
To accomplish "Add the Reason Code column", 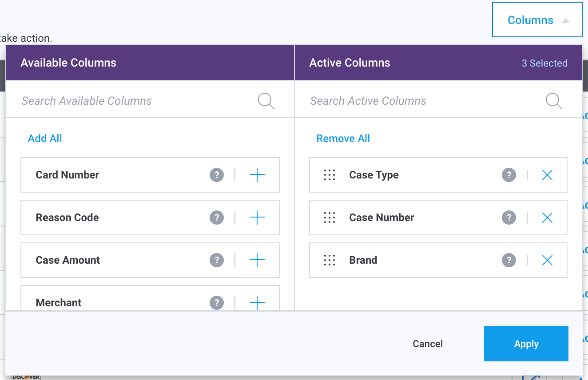I will coord(257,218).
